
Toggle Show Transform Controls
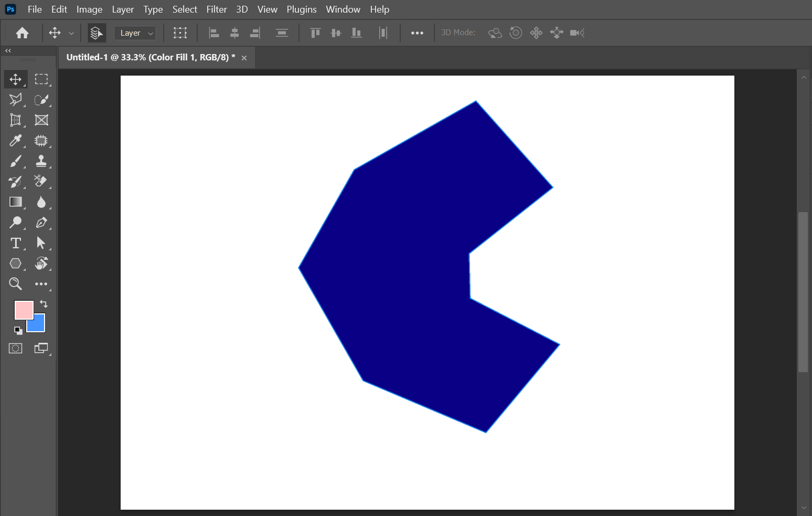click(x=180, y=33)
